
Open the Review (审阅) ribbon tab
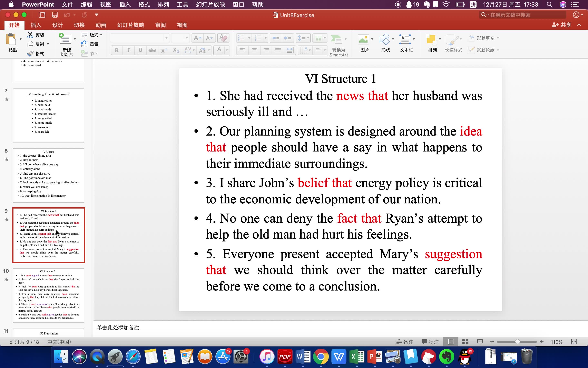pyautogui.click(x=160, y=25)
